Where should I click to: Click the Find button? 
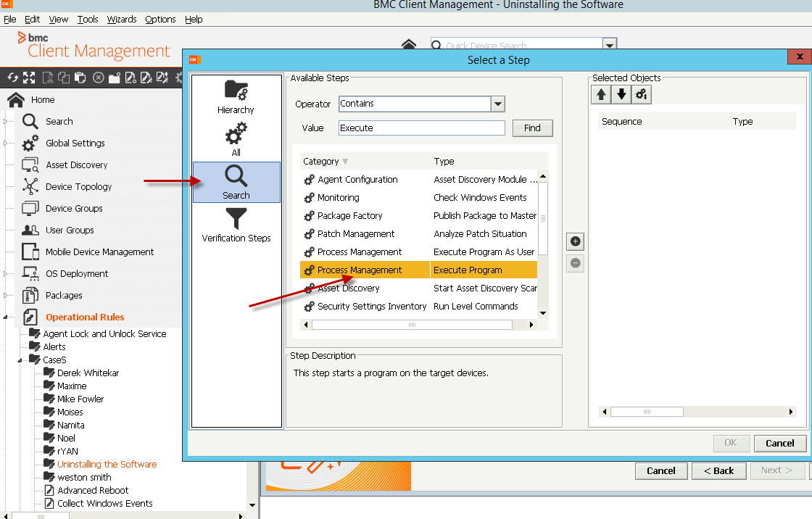532,128
